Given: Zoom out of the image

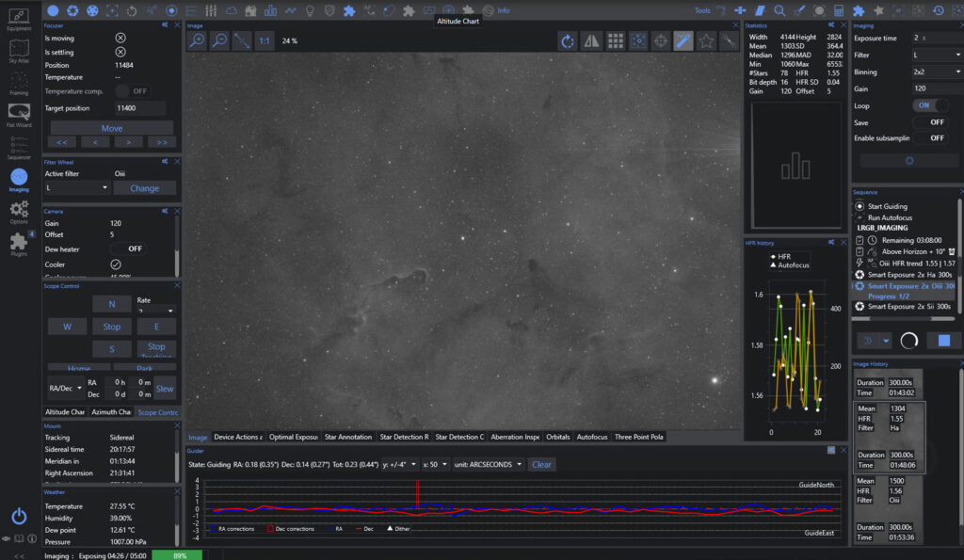Looking at the screenshot, I should [219, 40].
